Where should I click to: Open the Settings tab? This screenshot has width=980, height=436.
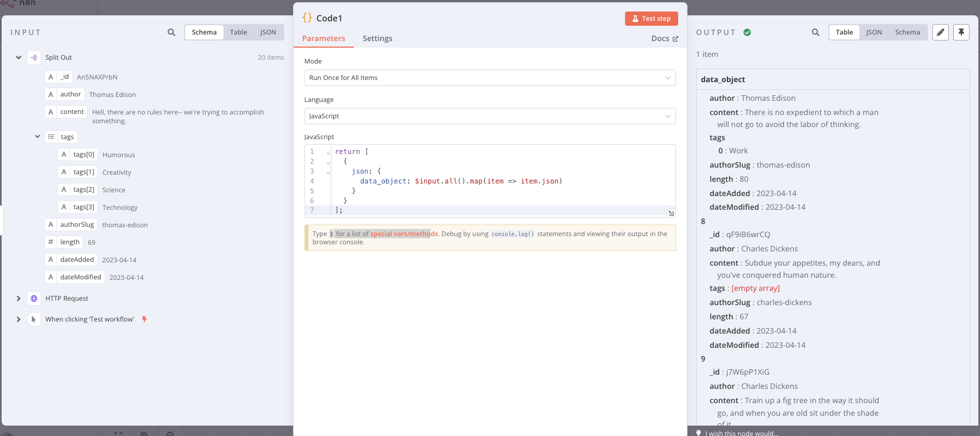[377, 38]
